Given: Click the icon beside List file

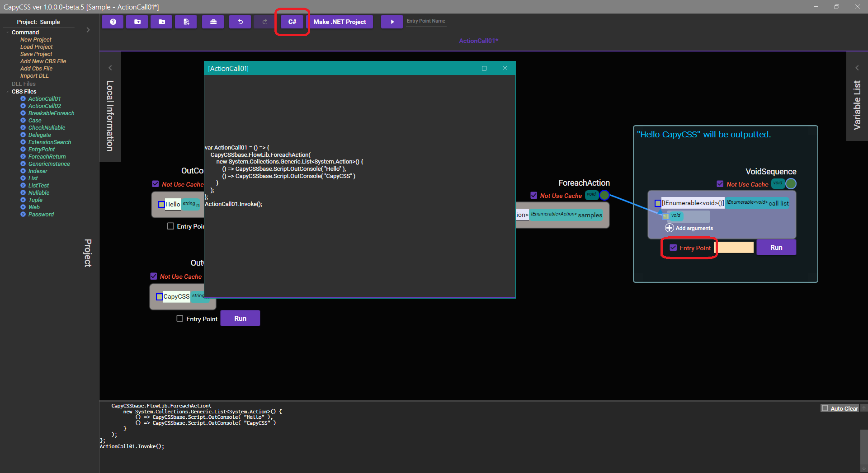Looking at the screenshot, I should click(x=23, y=178).
